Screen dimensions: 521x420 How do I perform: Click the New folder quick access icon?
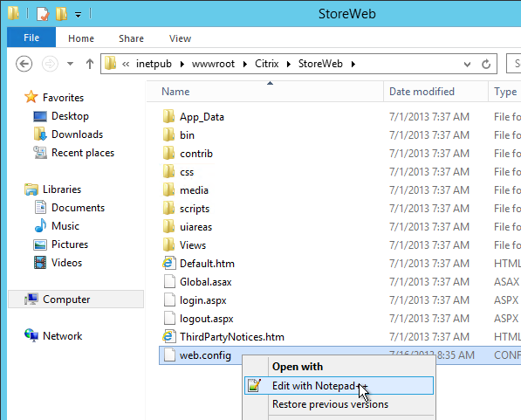click(x=61, y=14)
